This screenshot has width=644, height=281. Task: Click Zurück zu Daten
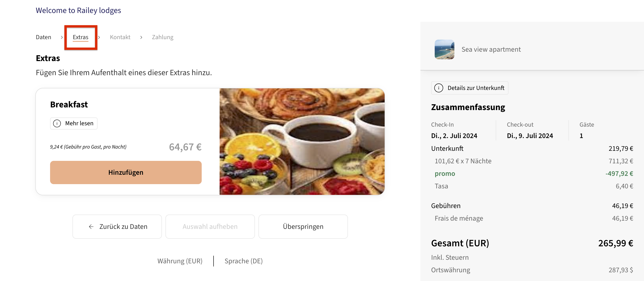click(117, 226)
